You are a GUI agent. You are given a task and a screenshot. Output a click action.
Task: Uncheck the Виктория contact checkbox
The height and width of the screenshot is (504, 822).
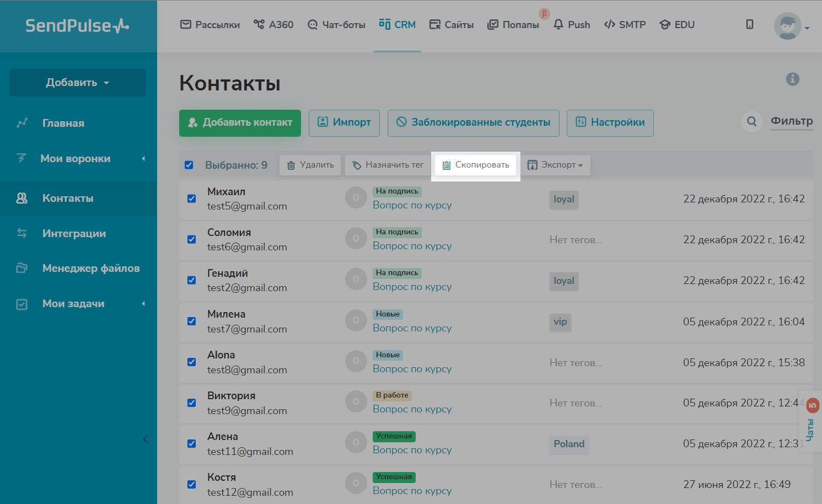click(191, 403)
